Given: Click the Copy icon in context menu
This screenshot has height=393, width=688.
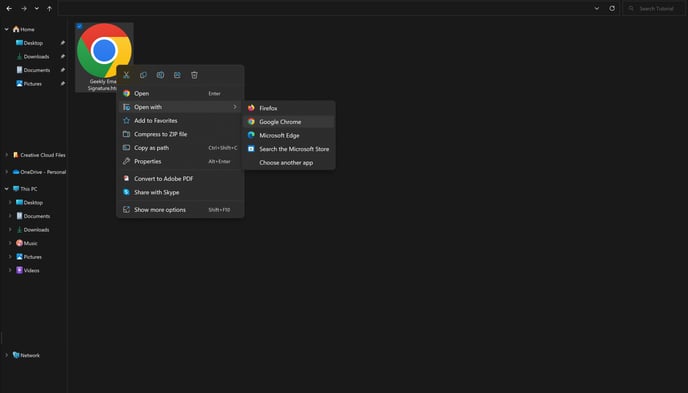Looking at the screenshot, I should coord(143,75).
